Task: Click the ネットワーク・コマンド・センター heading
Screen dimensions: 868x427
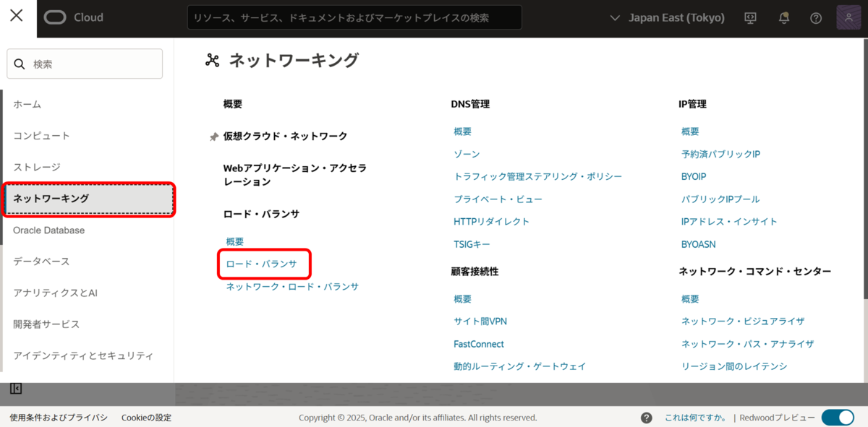Action: [755, 271]
